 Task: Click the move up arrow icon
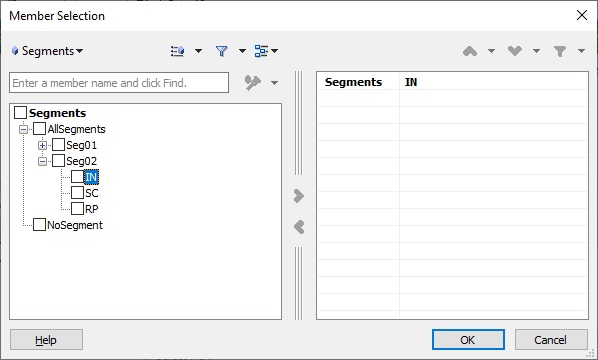[x=470, y=51]
